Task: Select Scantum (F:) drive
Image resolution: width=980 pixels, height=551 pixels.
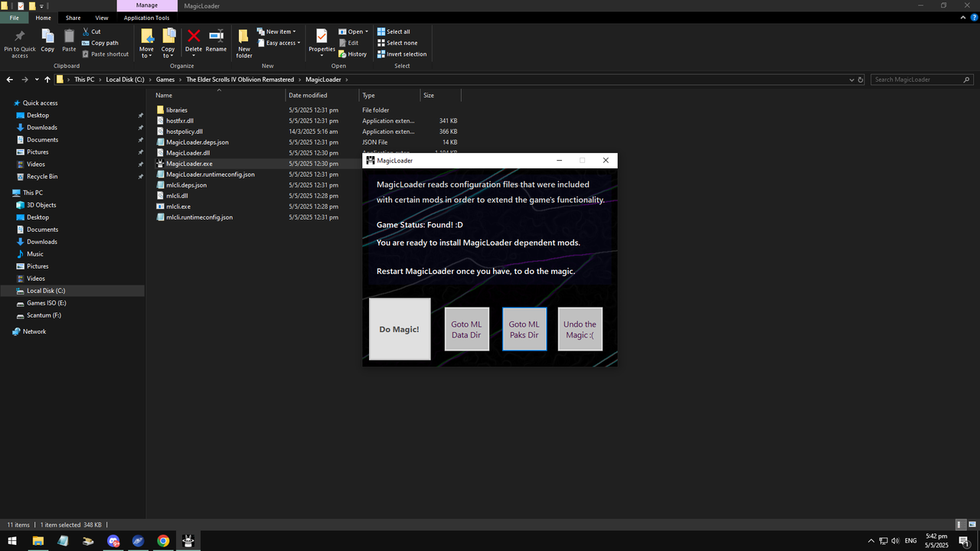Action: [44, 315]
